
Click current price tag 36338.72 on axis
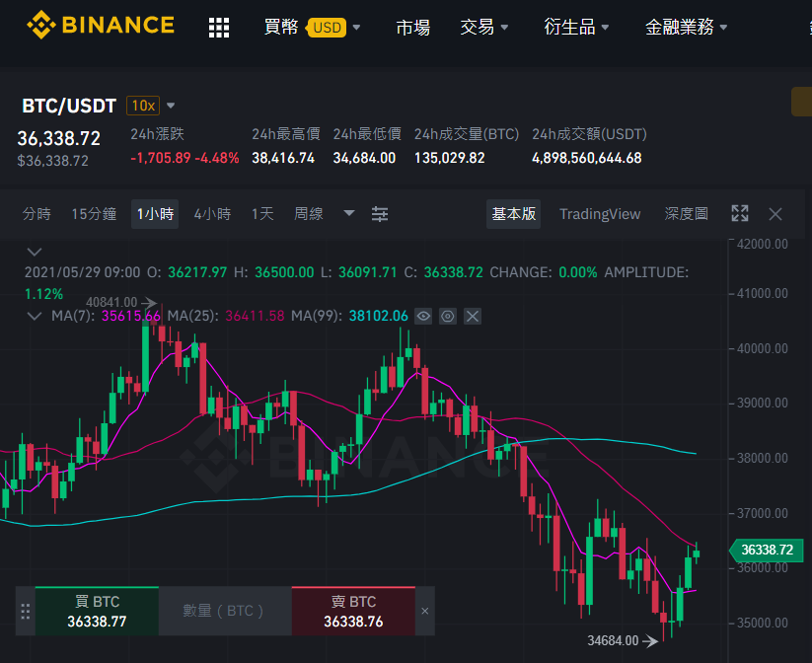(767, 551)
